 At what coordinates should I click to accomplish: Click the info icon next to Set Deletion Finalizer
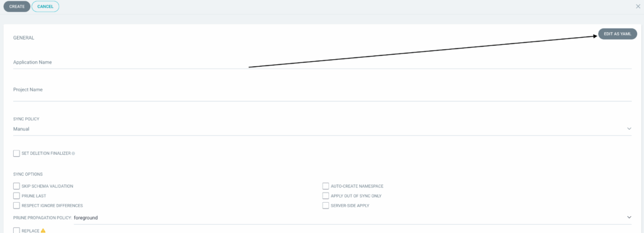tap(73, 153)
